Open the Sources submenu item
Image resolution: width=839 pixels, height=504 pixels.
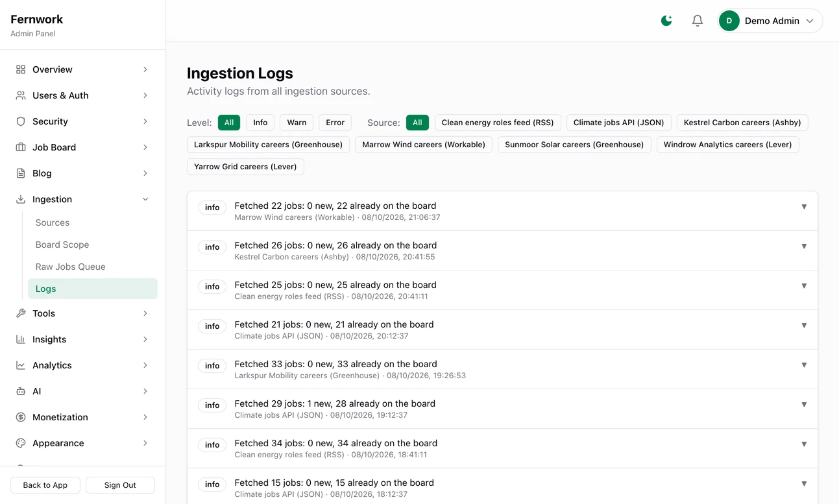click(x=93, y=222)
